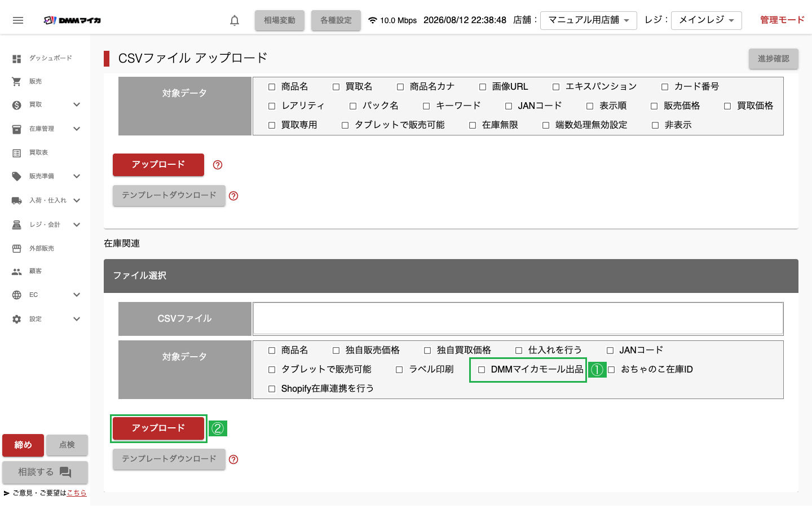
Task: Open the 店舗 マニュアル用店舗 dropdown
Action: [589, 20]
